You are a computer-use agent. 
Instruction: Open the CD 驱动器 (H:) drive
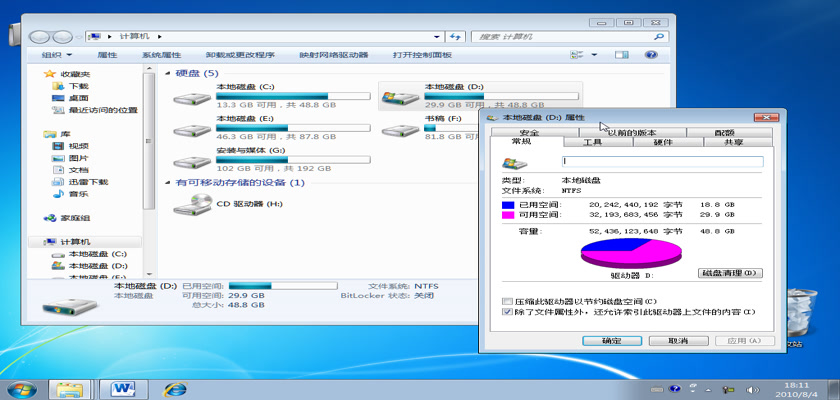point(190,204)
